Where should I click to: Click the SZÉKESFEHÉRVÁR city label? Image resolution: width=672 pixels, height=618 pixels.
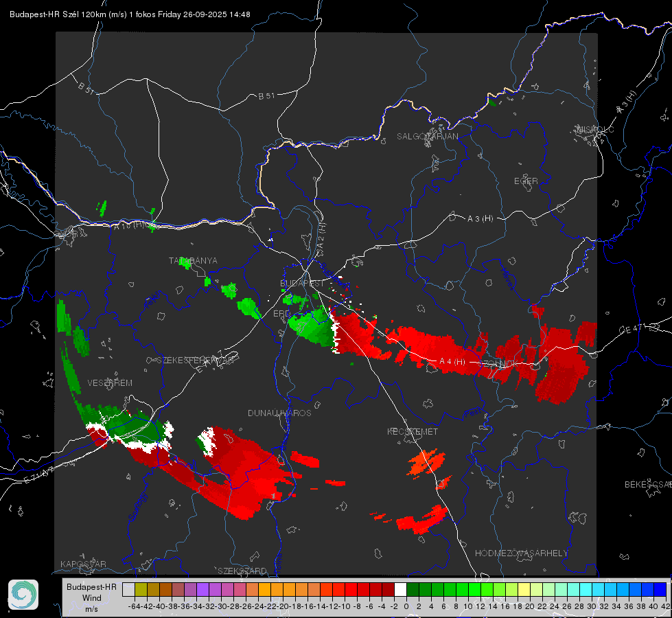195,360
